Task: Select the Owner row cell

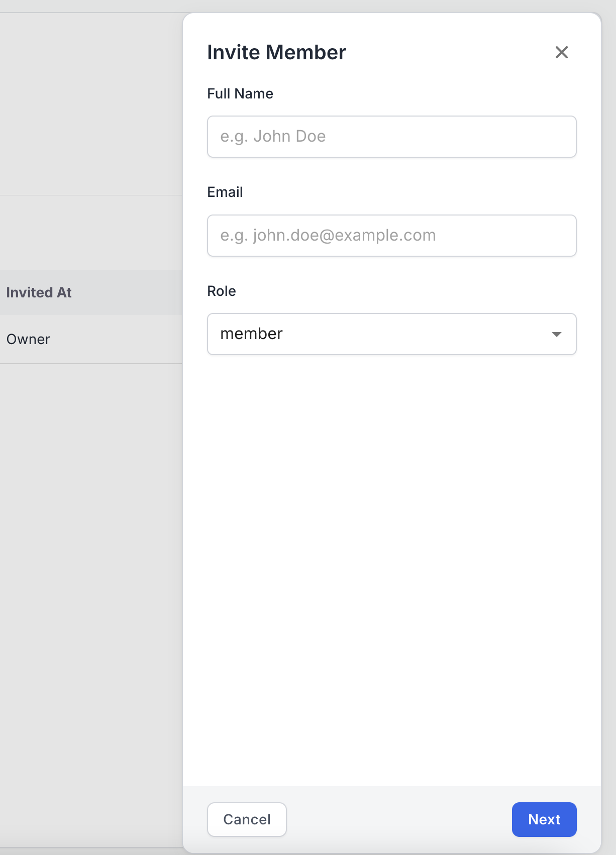Action: (29, 339)
